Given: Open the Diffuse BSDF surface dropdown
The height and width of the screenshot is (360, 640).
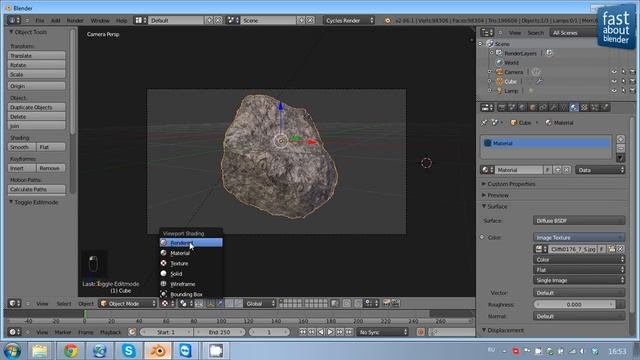Looking at the screenshot, I should (579, 221).
